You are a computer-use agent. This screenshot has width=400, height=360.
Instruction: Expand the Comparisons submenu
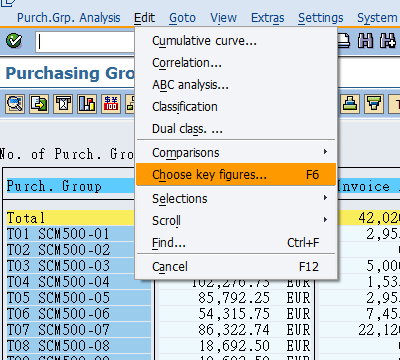236,153
